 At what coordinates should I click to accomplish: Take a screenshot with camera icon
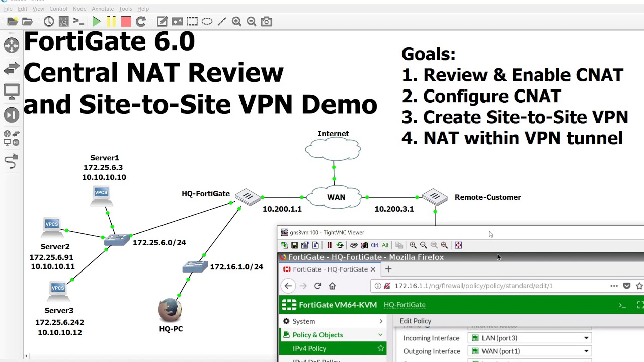click(267, 21)
